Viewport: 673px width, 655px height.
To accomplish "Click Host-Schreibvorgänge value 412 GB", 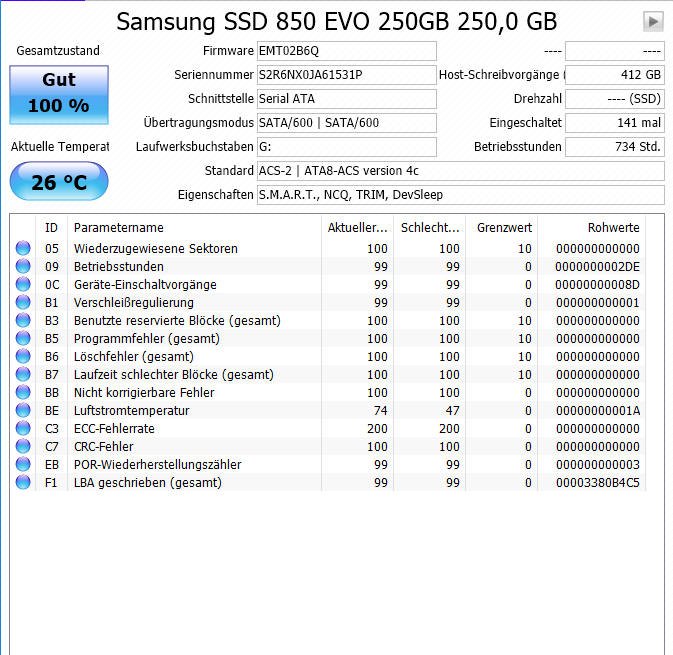I will 615,75.
